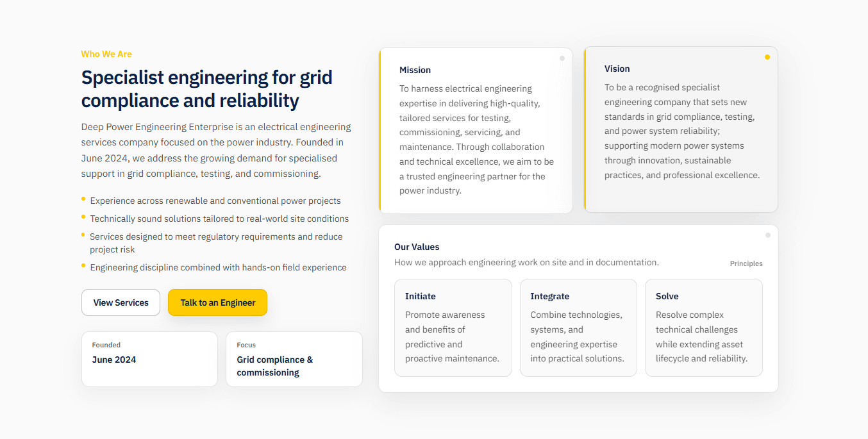868x439 pixels.
Task: Click the View Services button
Action: click(121, 302)
